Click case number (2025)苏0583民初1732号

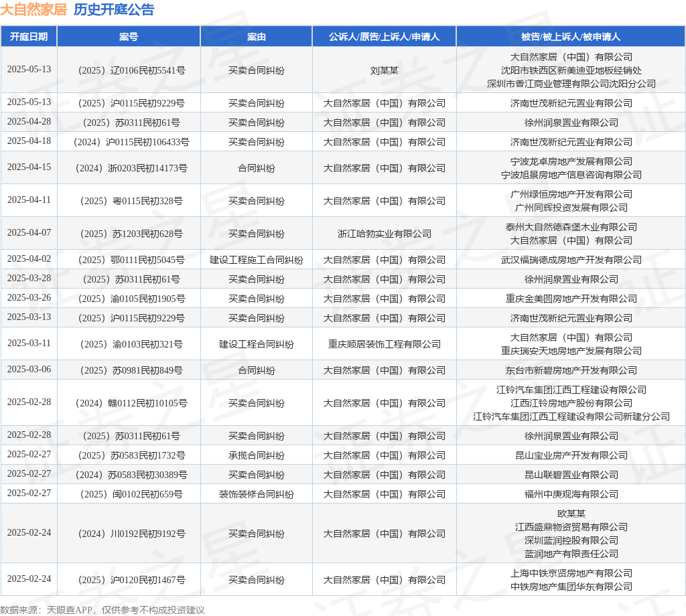131,455
